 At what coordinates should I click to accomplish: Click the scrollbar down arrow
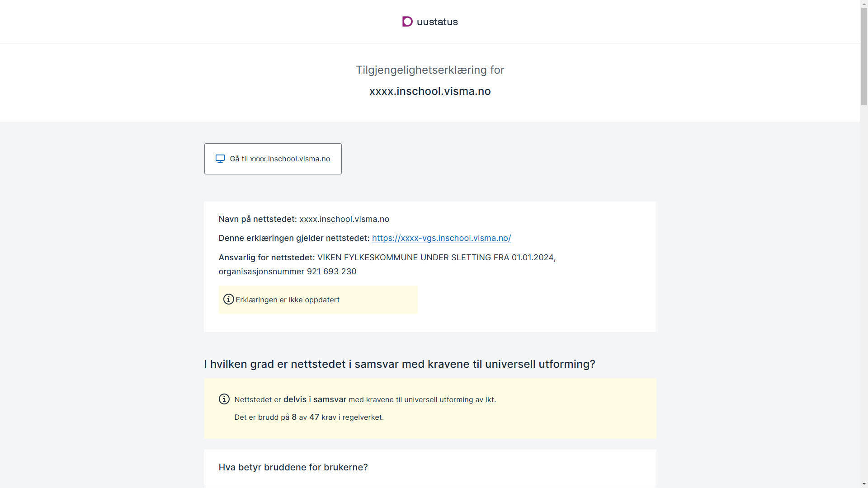pyautogui.click(x=864, y=484)
